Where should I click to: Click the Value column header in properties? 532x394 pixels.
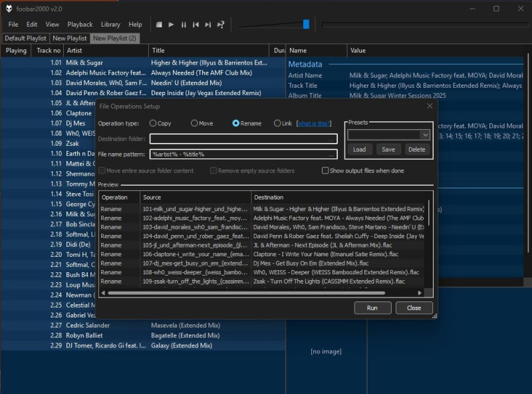click(437, 51)
